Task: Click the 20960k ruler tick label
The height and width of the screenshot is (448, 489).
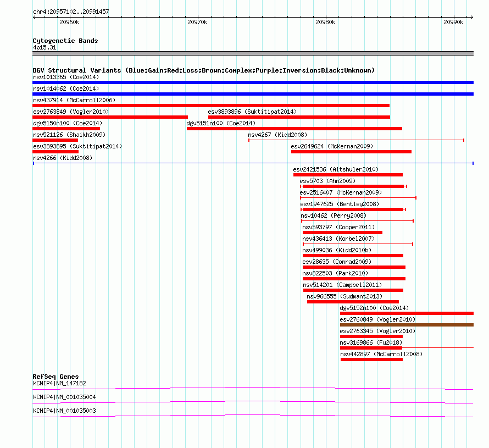Action: 69,22
